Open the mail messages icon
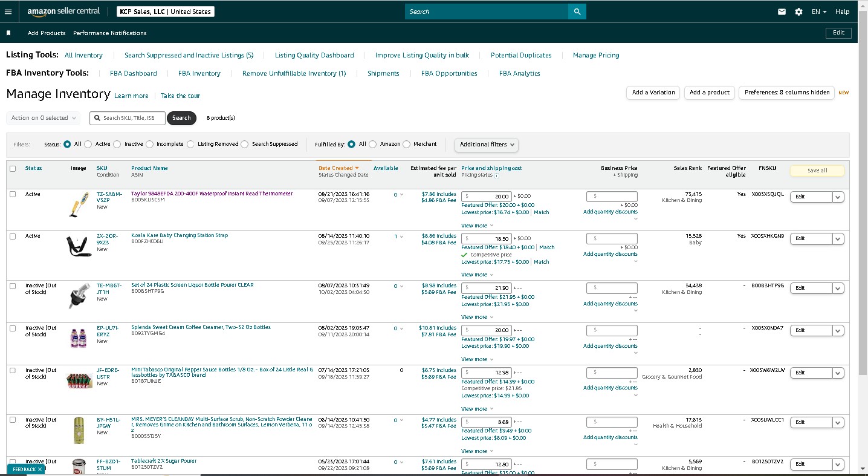The height and width of the screenshot is (476, 868). tap(782, 11)
